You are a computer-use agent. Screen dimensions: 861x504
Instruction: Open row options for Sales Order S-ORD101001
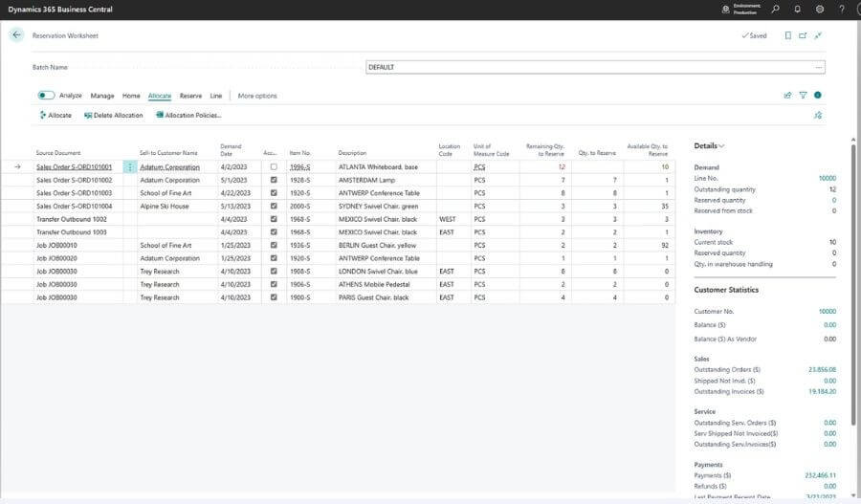(x=130, y=167)
